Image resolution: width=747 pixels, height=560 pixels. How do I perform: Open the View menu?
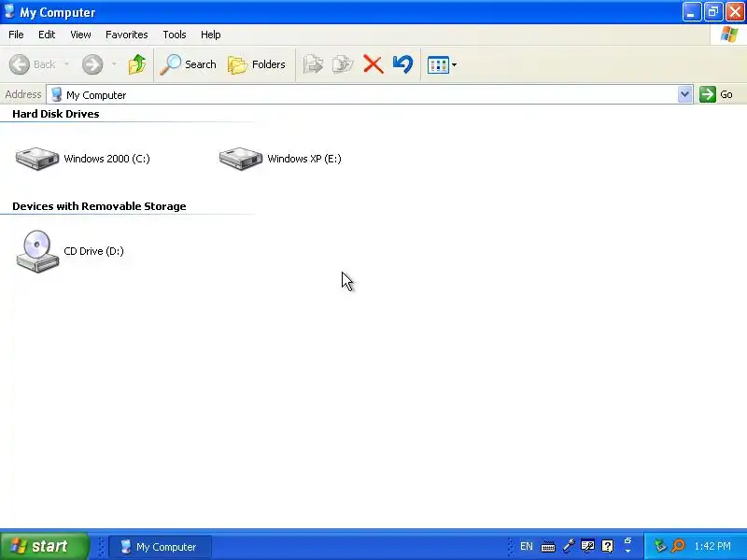coord(80,35)
